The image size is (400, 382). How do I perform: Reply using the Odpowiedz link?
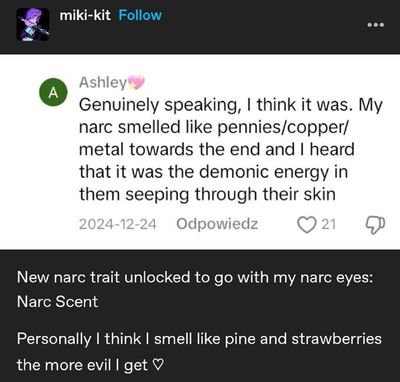(217, 224)
